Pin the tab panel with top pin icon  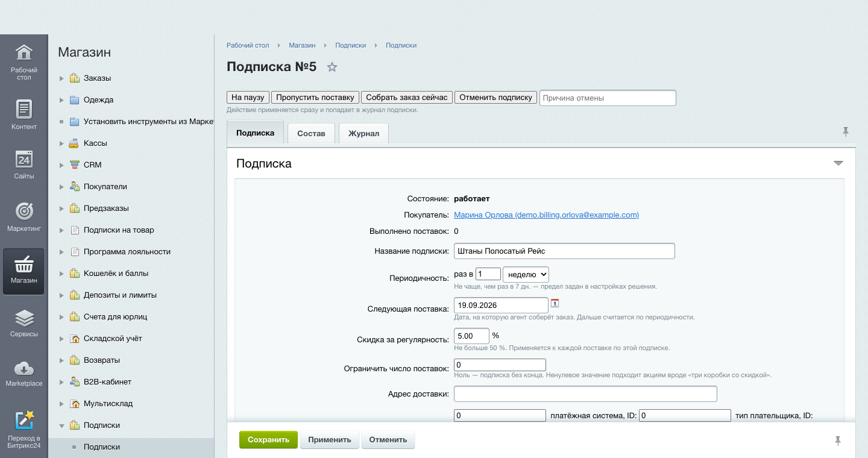[846, 132]
